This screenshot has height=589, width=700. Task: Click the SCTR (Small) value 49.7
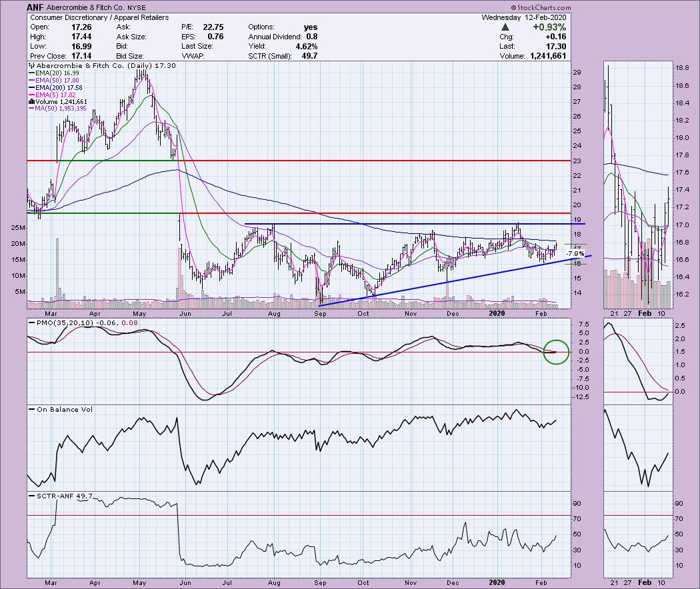tap(309, 56)
